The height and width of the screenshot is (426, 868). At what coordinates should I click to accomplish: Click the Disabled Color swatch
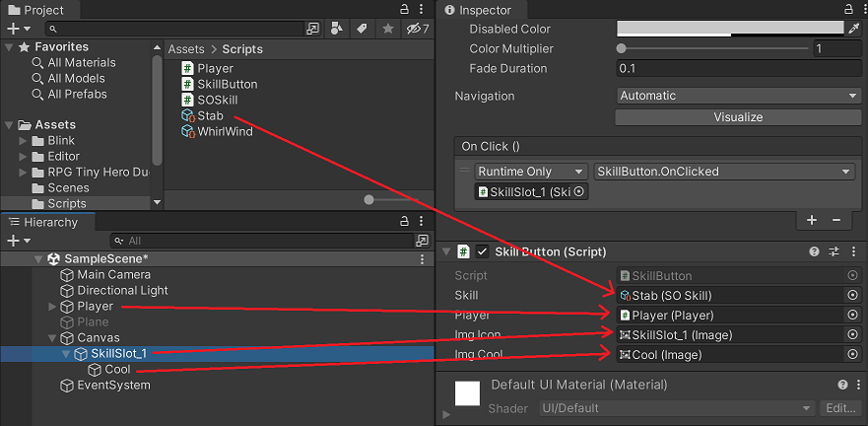click(730, 29)
